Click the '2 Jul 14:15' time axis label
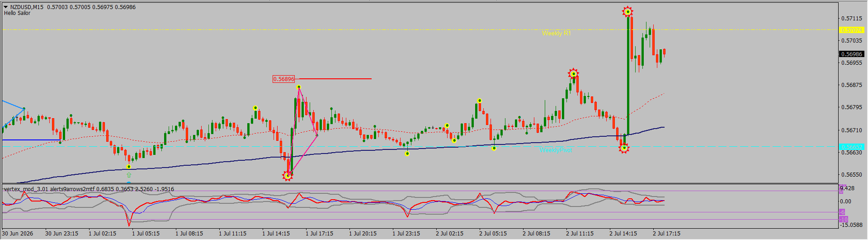This screenshot has width=868, height=240. pyautogui.click(x=623, y=234)
